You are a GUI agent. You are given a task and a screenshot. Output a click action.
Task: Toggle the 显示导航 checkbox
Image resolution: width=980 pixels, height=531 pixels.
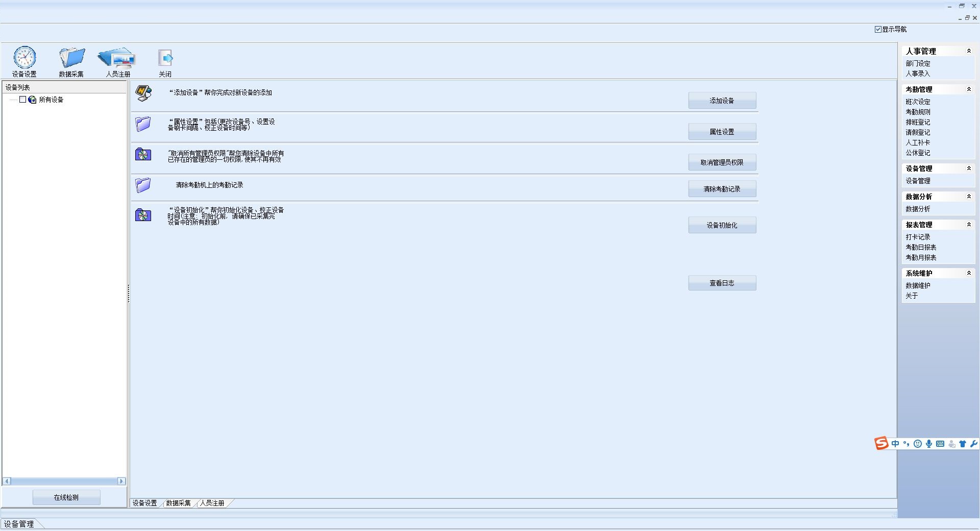pos(878,29)
